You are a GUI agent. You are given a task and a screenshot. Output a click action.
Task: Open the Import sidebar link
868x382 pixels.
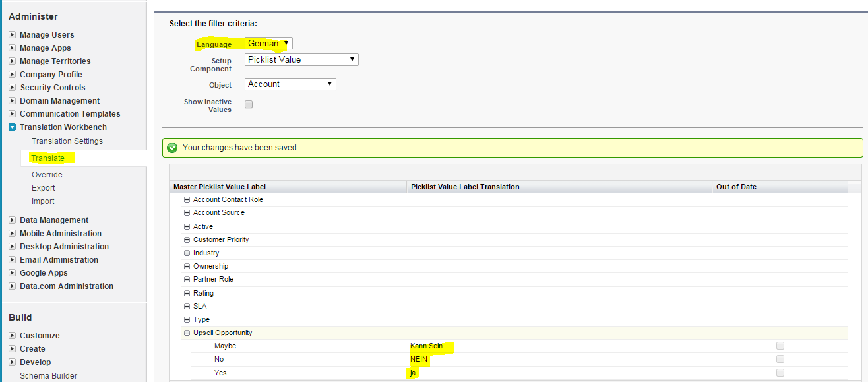43,201
